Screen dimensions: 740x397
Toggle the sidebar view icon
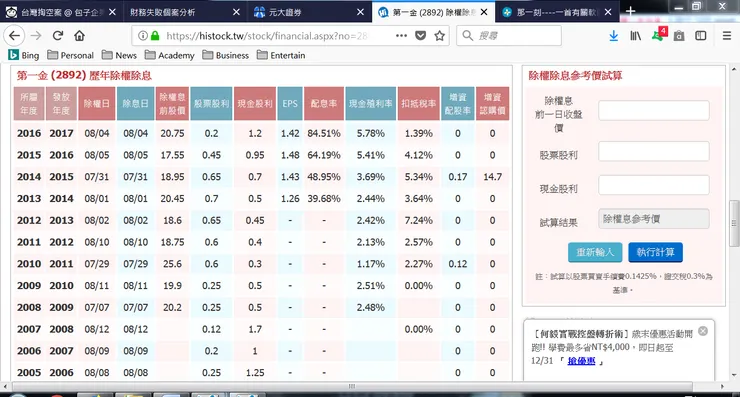[x=701, y=35]
